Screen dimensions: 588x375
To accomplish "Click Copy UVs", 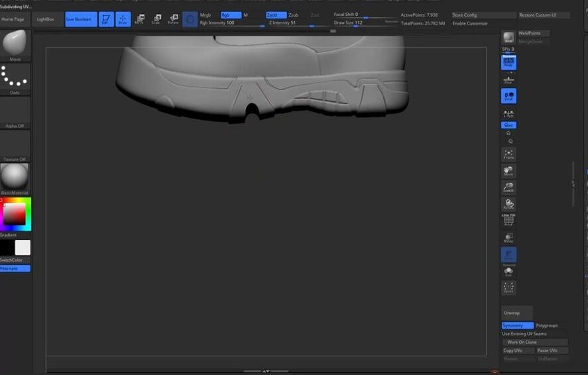I will click(x=518, y=350).
